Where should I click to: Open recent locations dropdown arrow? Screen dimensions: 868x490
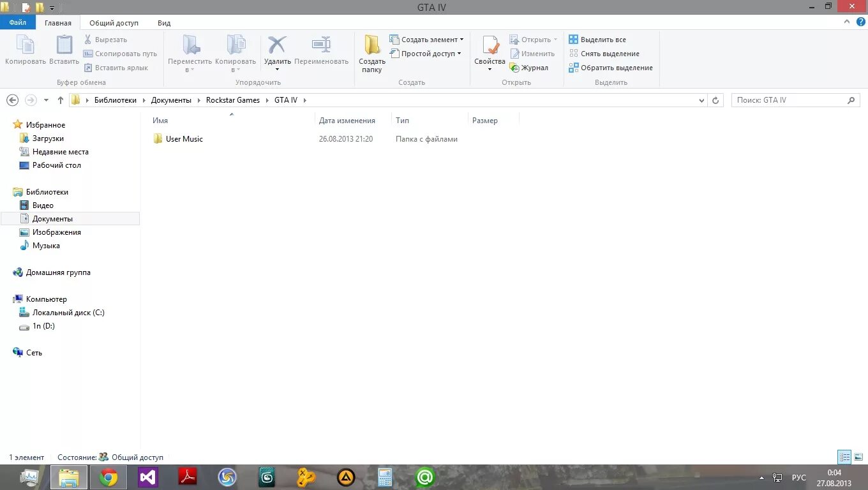(x=46, y=100)
